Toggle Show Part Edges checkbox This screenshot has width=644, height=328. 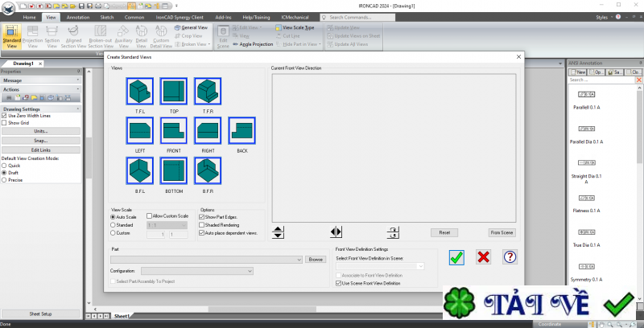coord(202,217)
